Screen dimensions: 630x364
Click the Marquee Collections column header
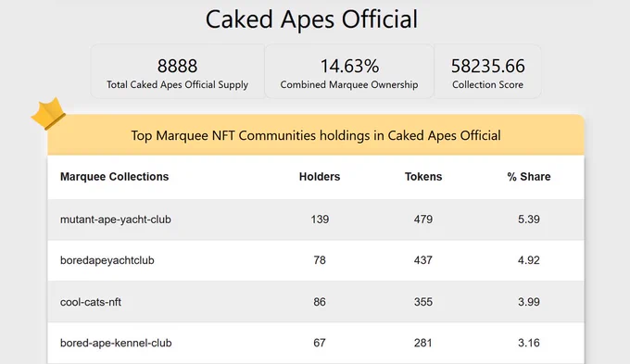point(115,177)
